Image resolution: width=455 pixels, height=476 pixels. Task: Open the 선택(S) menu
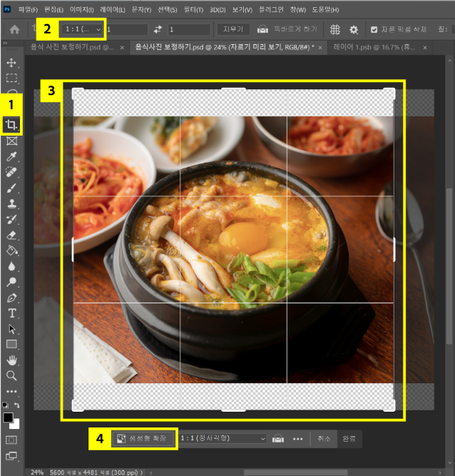pyautogui.click(x=168, y=10)
